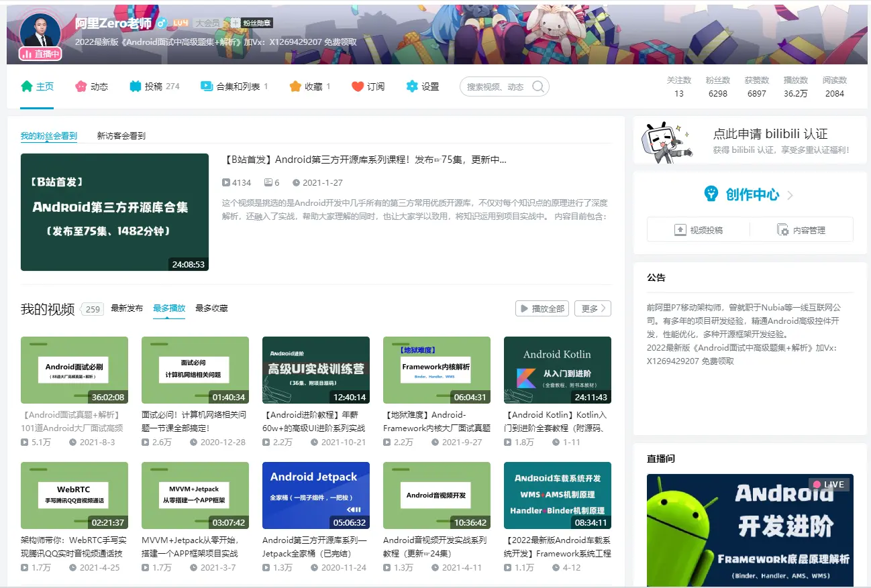Click the play icon beside 1.8万
This screenshot has width=871, height=588.
click(x=508, y=443)
